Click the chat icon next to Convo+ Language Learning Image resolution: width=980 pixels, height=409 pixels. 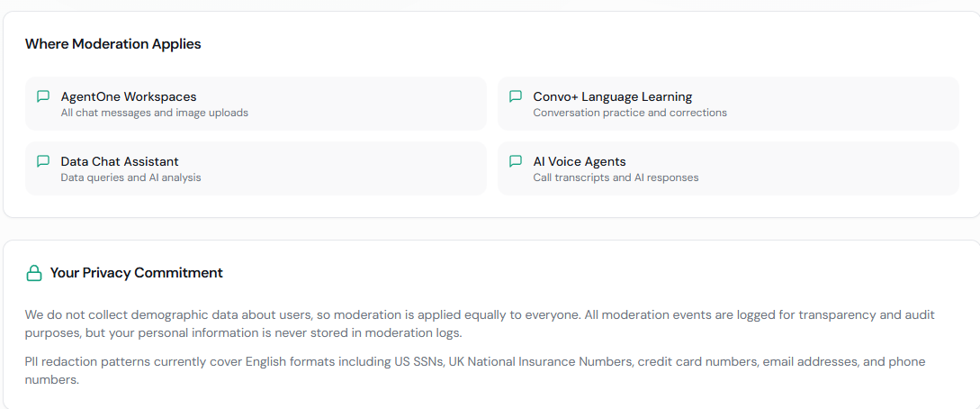tap(515, 96)
